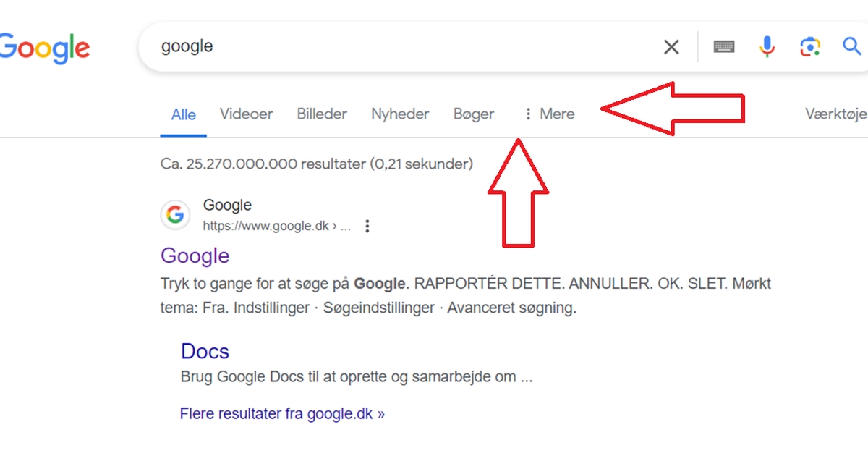
Task: Switch to the Billeder tab
Action: tap(322, 114)
